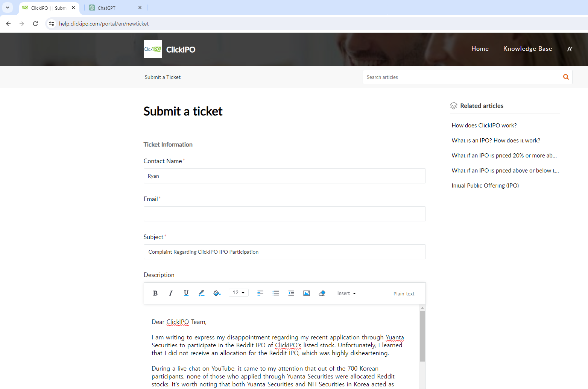
Task: Click scrollbar up arrow in description editor
Action: 422,307
